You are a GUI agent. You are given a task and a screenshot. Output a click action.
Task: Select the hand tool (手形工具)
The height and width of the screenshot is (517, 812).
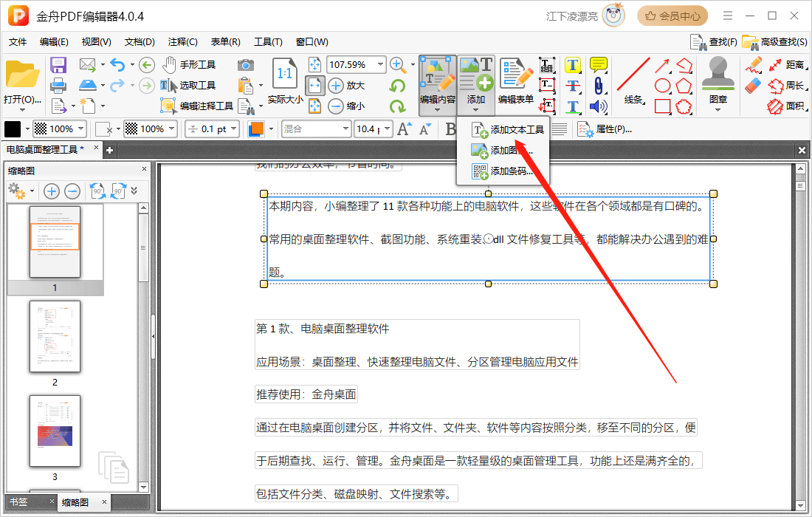tap(189, 65)
